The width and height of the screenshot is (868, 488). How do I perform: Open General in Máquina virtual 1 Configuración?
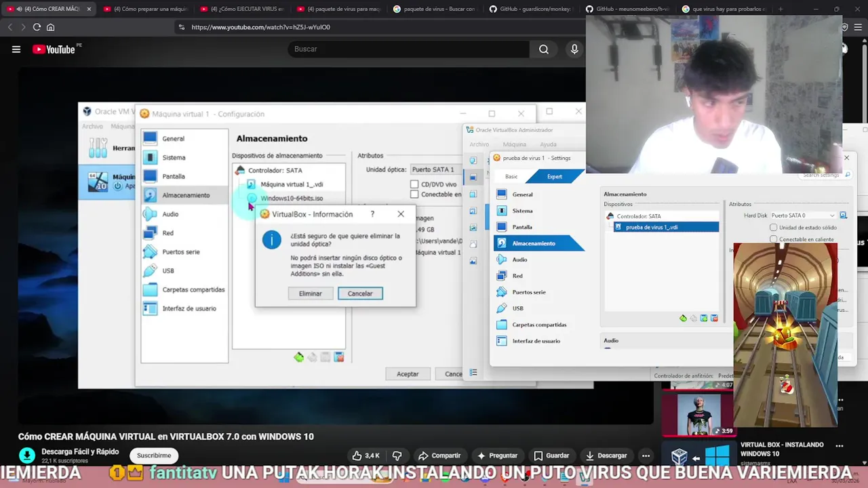coord(173,139)
